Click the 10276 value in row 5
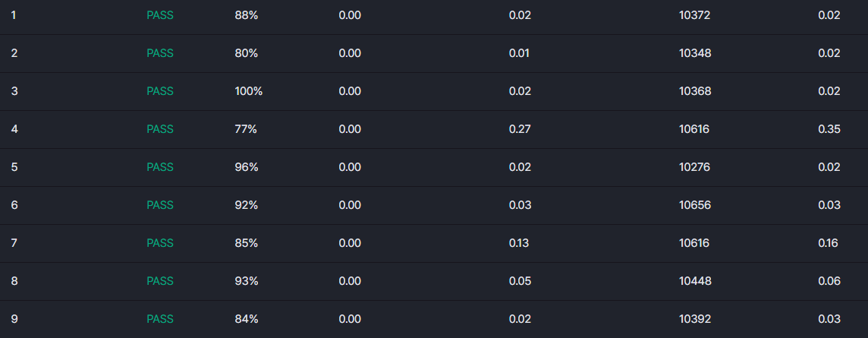Screen dimensions: 868x338 coord(695,167)
